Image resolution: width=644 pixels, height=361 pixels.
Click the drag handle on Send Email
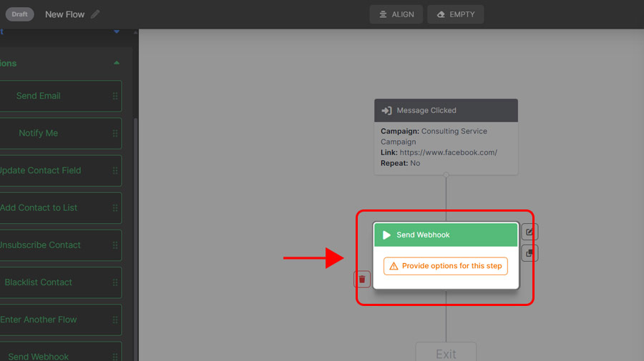tap(115, 96)
